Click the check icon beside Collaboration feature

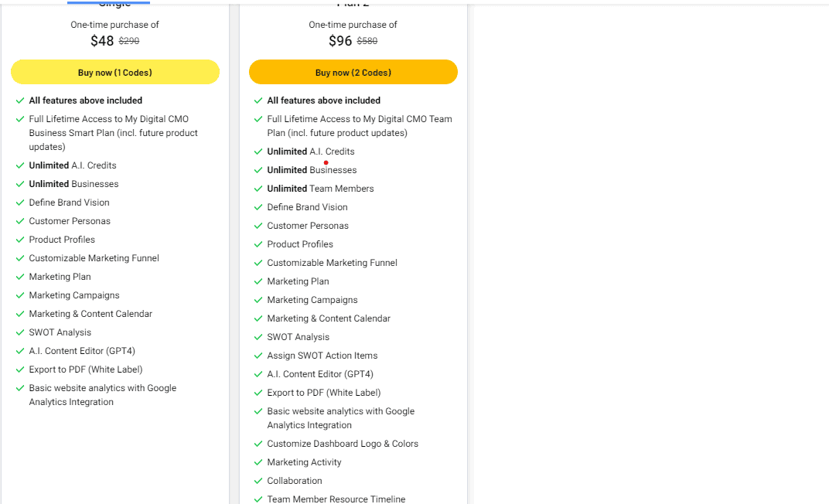tap(258, 481)
